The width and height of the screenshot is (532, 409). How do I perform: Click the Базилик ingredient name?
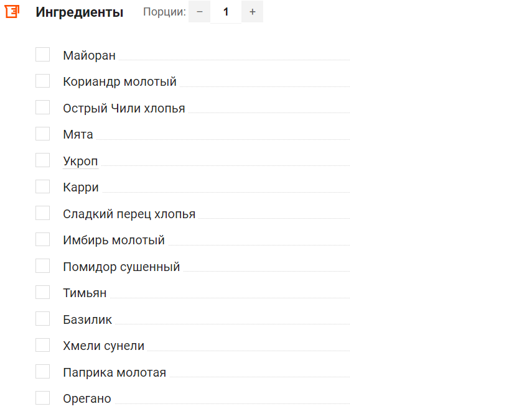pyautogui.click(x=88, y=319)
